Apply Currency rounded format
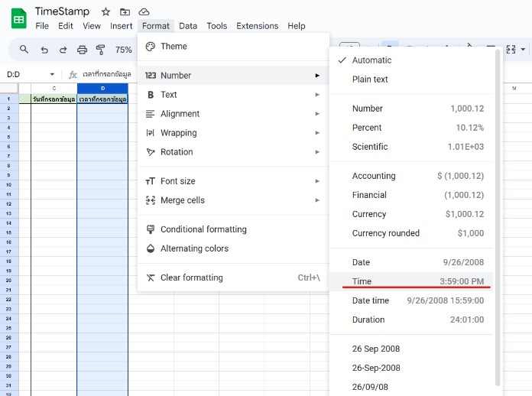The height and width of the screenshot is (396, 532). 411,233
